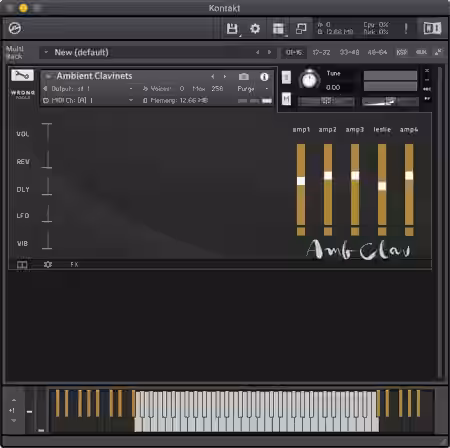Screen dimensions: 450x448
Task: Click the amp3 fader handle
Action: (355, 175)
